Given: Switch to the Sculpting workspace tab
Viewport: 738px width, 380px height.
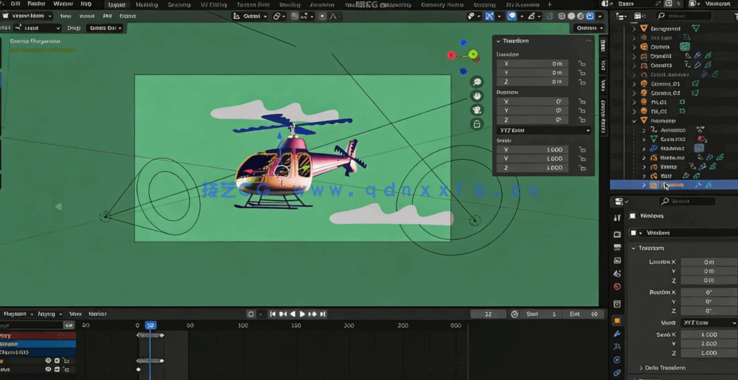Looking at the screenshot, I should click(x=179, y=5).
